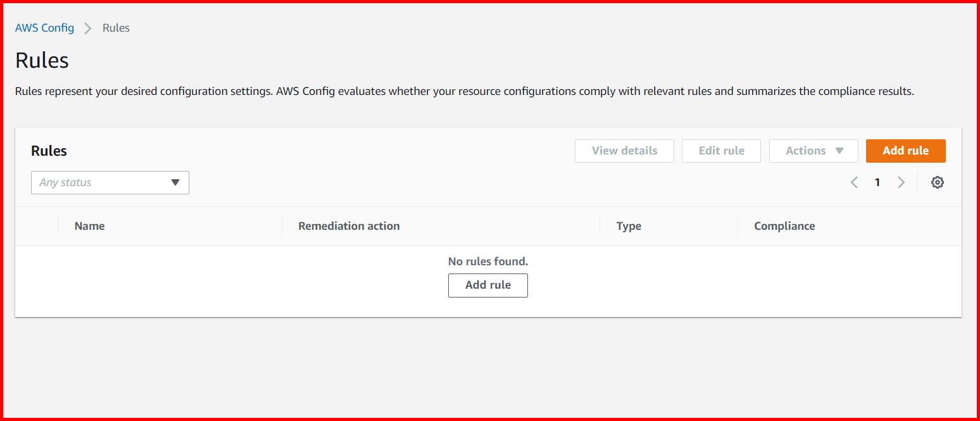Click the Rules breadcrumb entry
The image size is (980, 421).
click(x=115, y=28)
